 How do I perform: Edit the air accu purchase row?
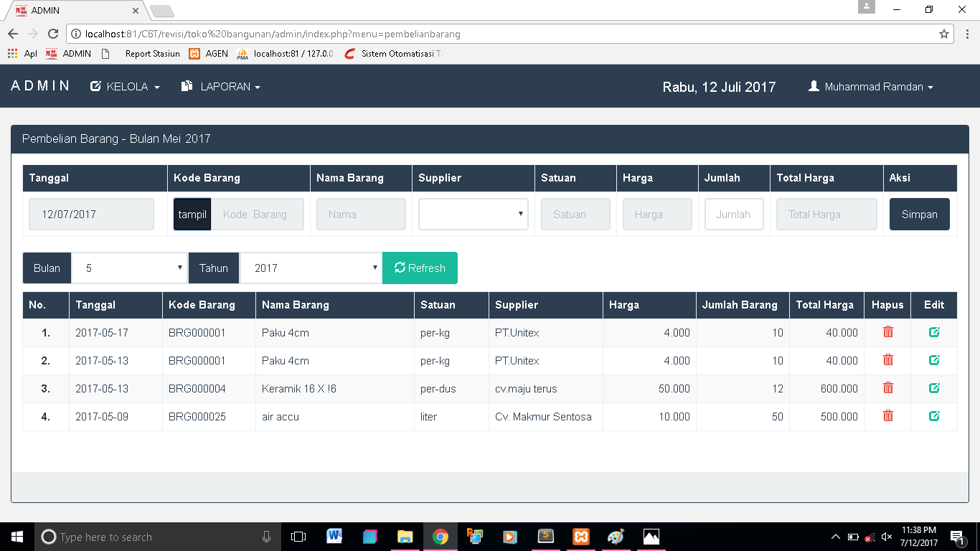pos(934,416)
